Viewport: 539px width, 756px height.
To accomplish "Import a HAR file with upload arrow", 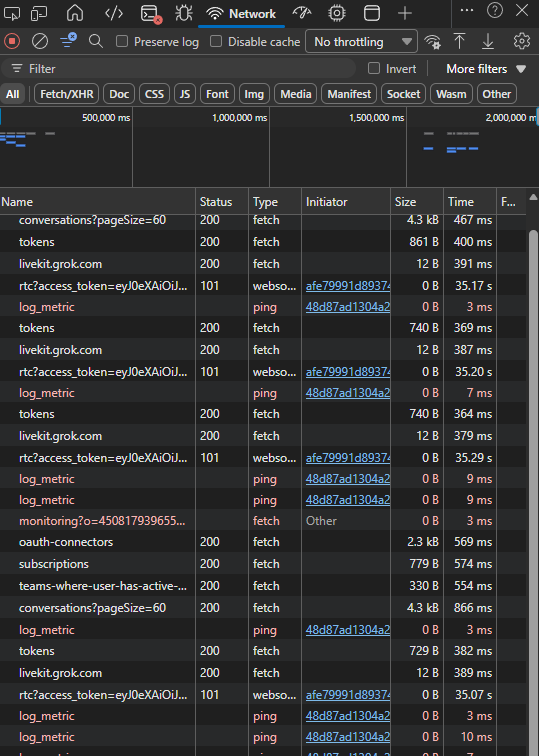I will (x=459, y=41).
